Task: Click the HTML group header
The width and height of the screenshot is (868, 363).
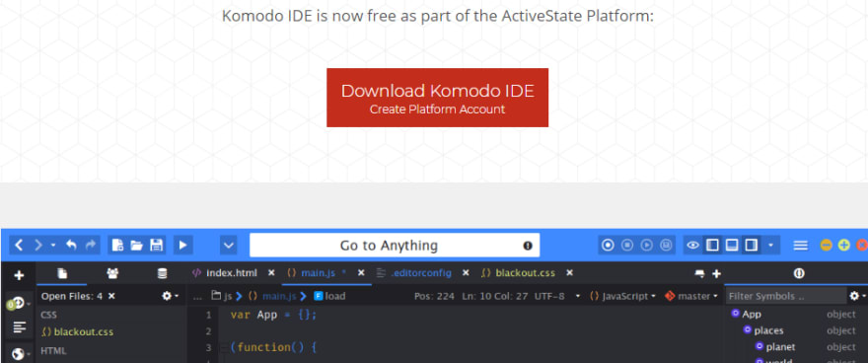Action: click(x=53, y=351)
